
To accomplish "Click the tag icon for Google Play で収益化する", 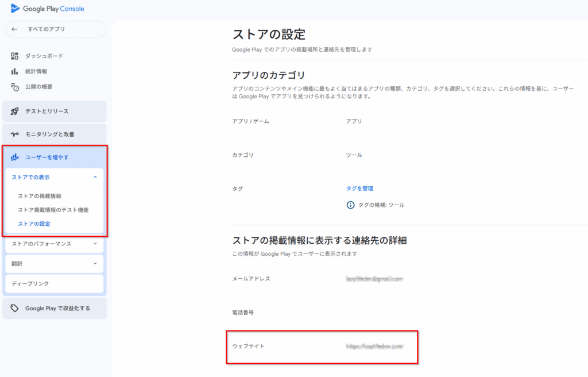I will click(15, 308).
